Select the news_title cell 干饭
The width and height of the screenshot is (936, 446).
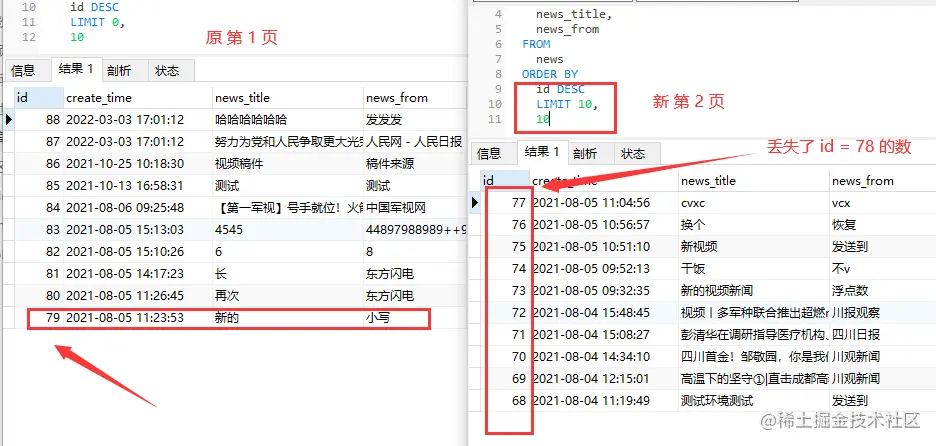click(754, 269)
